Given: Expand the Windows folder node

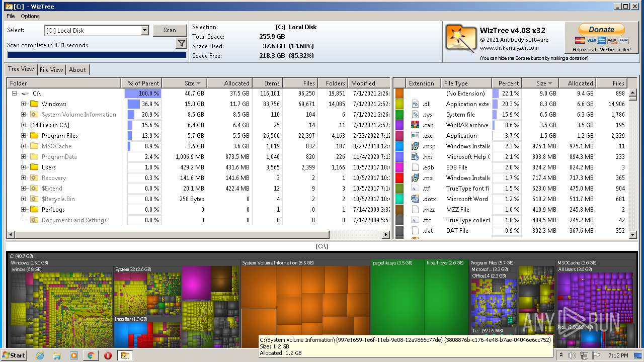Looking at the screenshot, I should coord(24,104).
